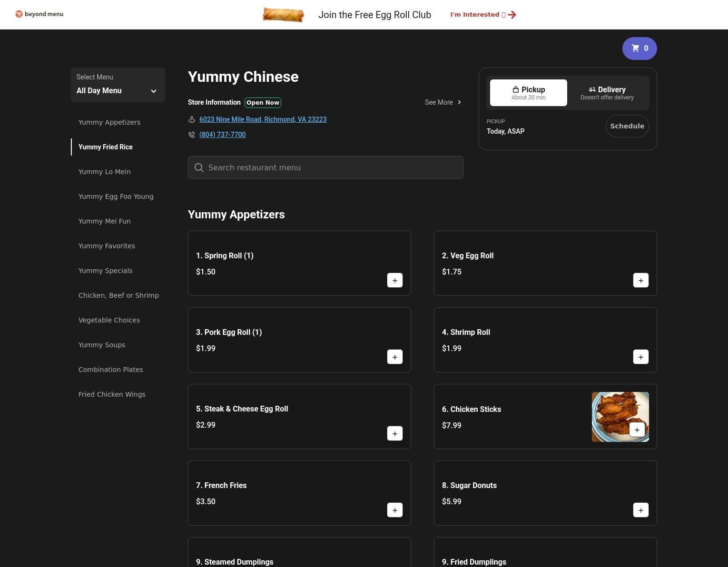Open the Chicken Sticks photo
728x567 pixels.
[620, 417]
